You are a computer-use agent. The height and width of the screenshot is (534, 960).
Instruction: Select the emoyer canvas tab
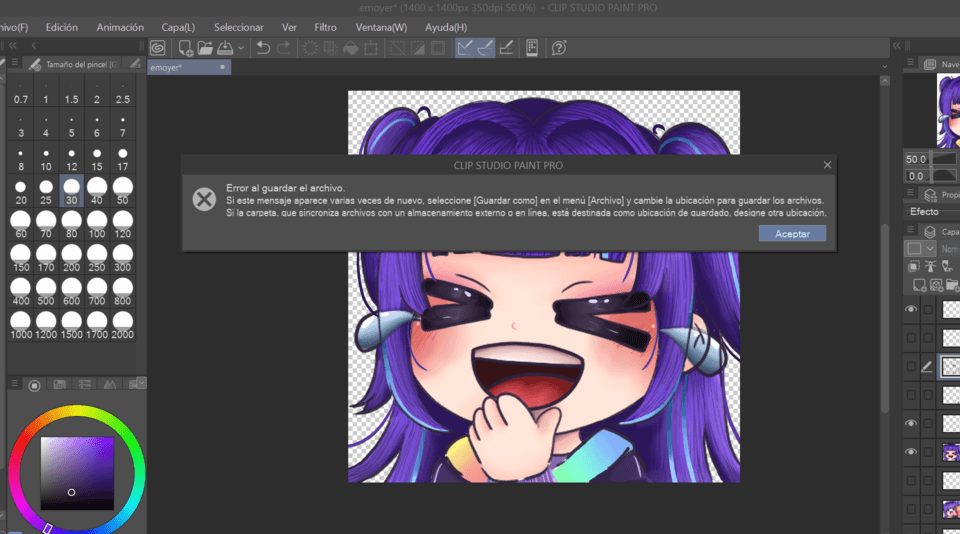tap(189, 67)
